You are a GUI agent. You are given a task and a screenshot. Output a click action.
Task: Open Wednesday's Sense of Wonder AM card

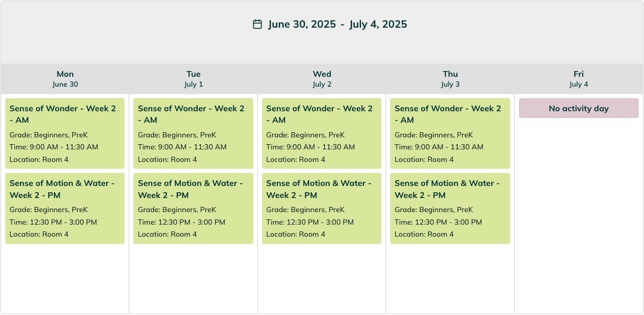pyautogui.click(x=322, y=134)
